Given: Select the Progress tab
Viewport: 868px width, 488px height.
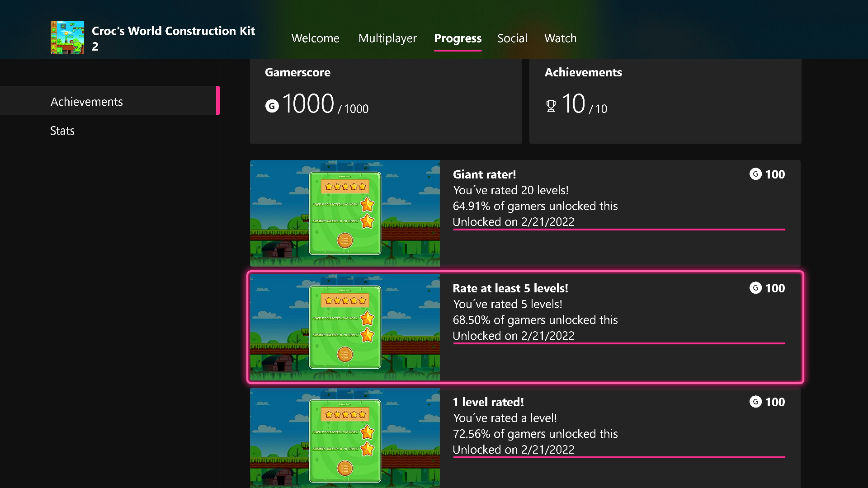Looking at the screenshot, I should coord(458,38).
